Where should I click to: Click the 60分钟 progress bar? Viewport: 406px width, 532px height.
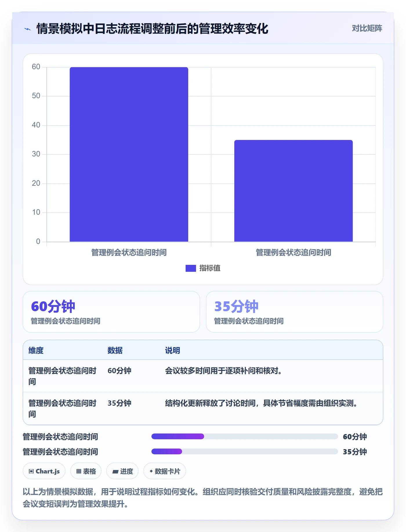click(245, 436)
